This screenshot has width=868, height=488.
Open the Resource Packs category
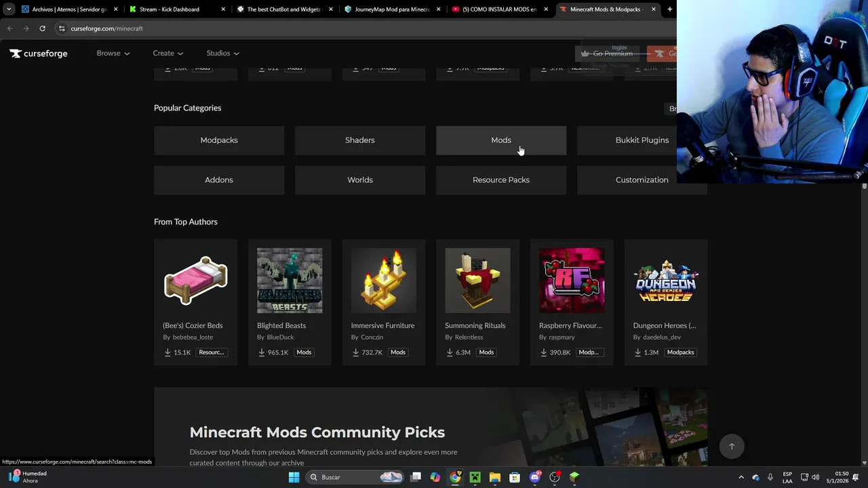pyautogui.click(x=501, y=180)
